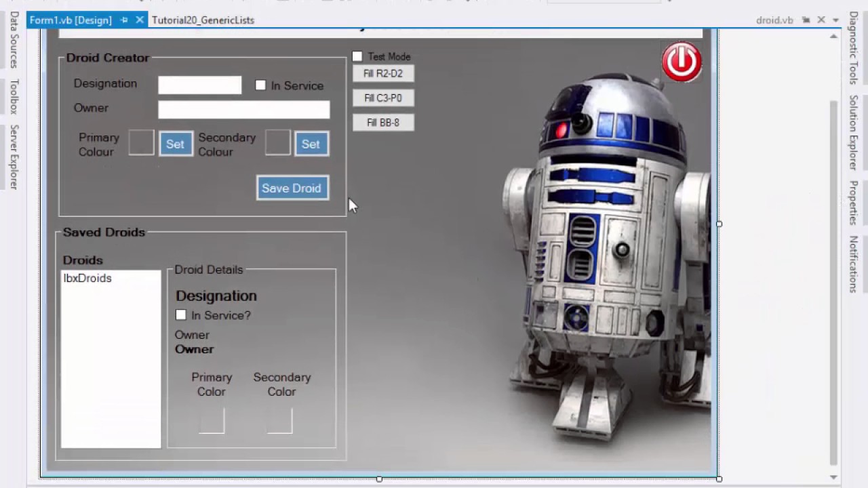Switch to the droid.vb tab
The width and height of the screenshot is (868, 488).
pos(774,20)
